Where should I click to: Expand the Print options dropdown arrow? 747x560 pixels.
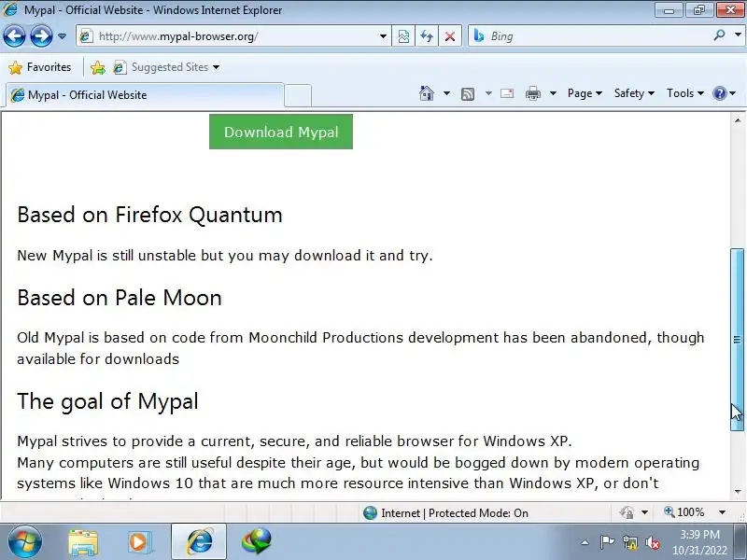tap(553, 93)
